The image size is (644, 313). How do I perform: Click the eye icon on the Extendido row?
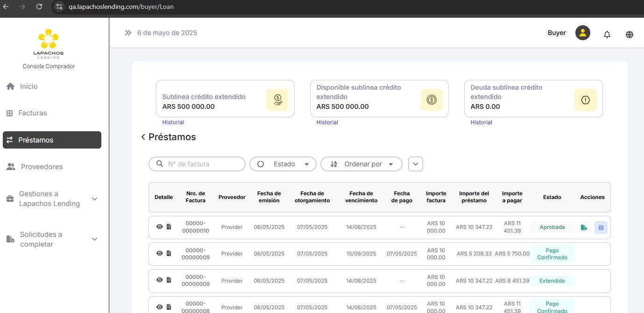pos(159,280)
